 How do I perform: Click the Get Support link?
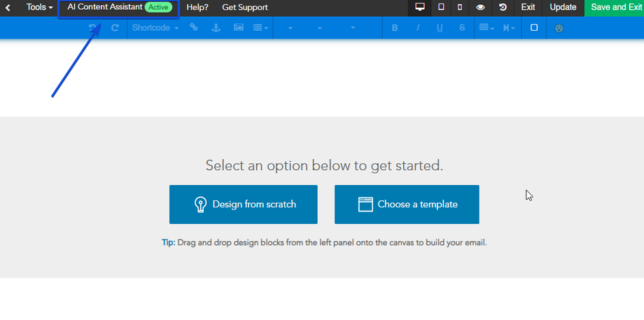coord(245,8)
